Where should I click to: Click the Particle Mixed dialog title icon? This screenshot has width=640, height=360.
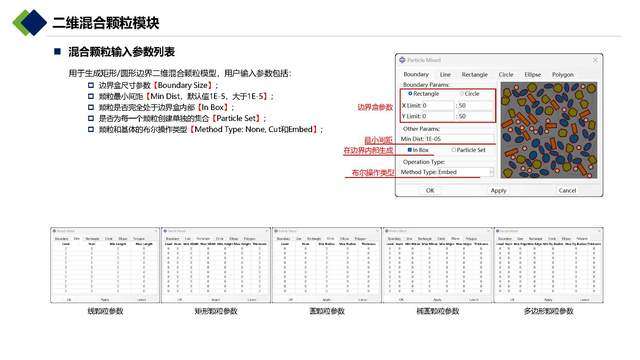click(402, 60)
